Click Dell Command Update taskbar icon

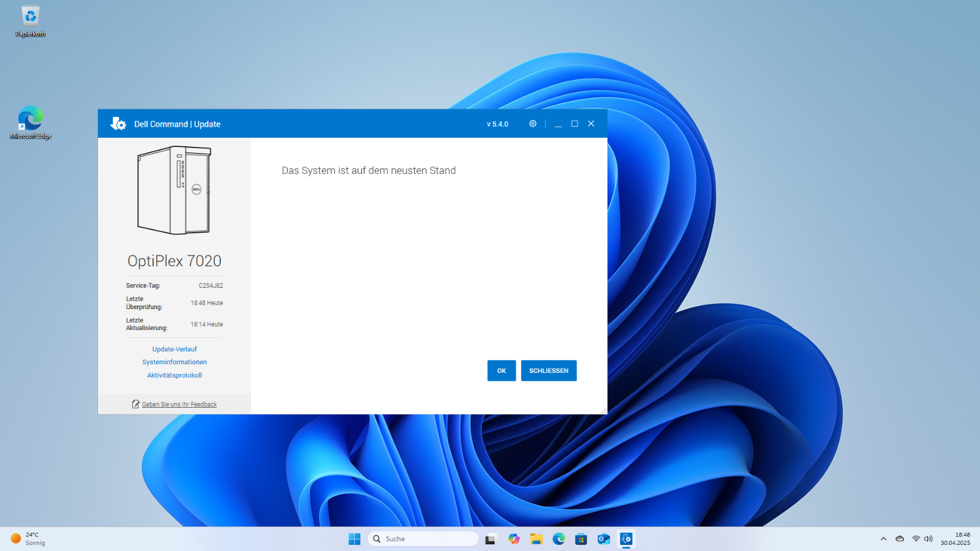(x=626, y=539)
